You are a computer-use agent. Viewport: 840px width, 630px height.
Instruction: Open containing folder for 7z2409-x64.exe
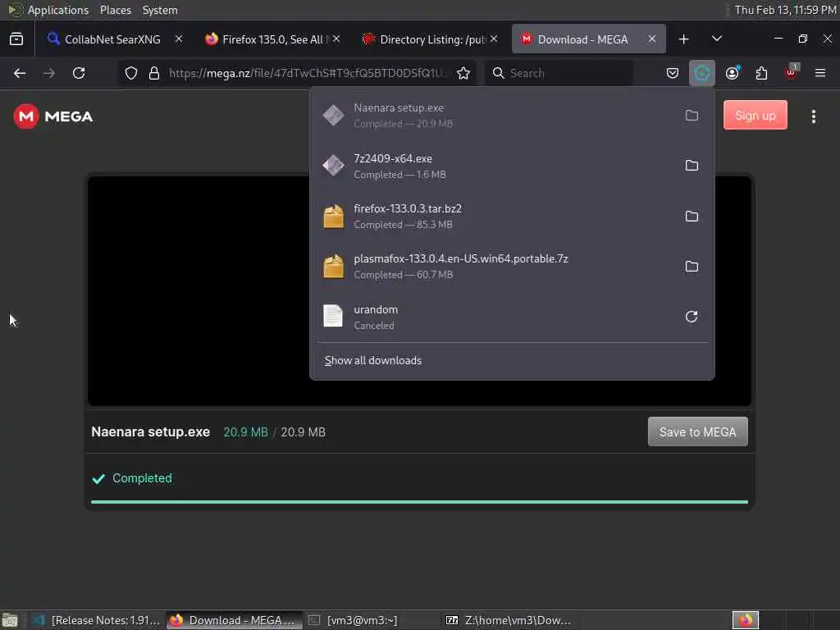point(692,166)
